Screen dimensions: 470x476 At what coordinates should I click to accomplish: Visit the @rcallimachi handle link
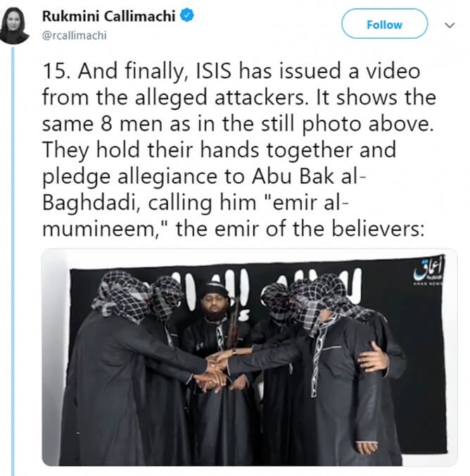[75, 35]
